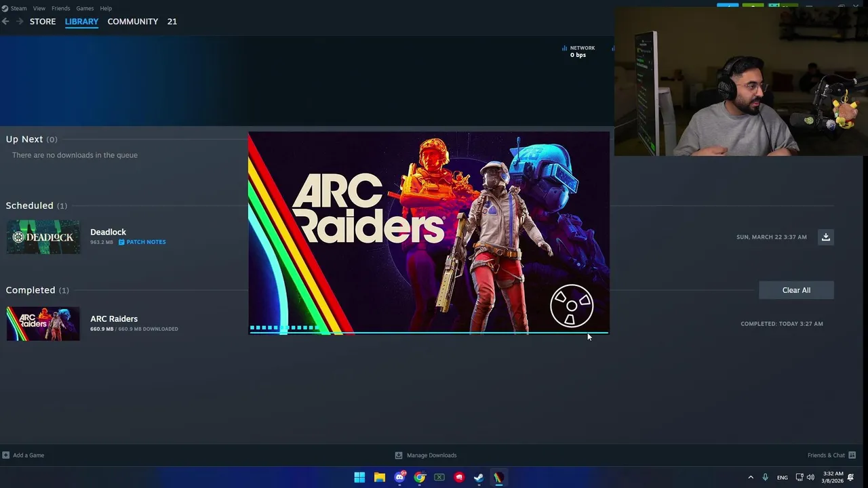The height and width of the screenshot is (488, 868).
Task: Select the ARC Raiders title text
Action: (x=114, y=319)
